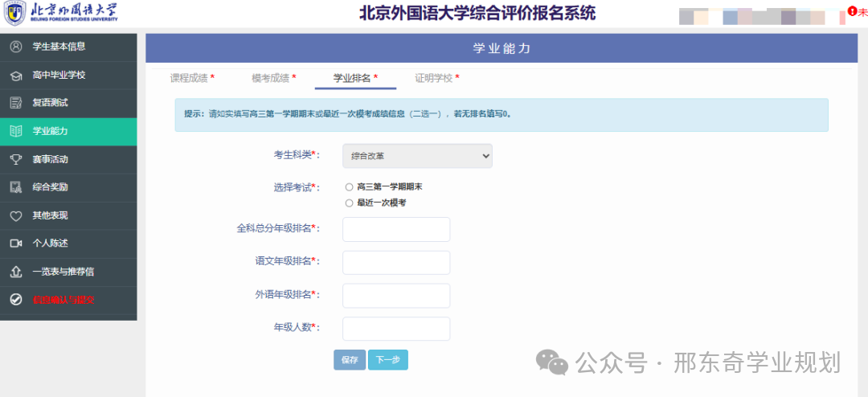
Task: Open the trophy icon for 赛事活动
Action: (x=15, y=159)
